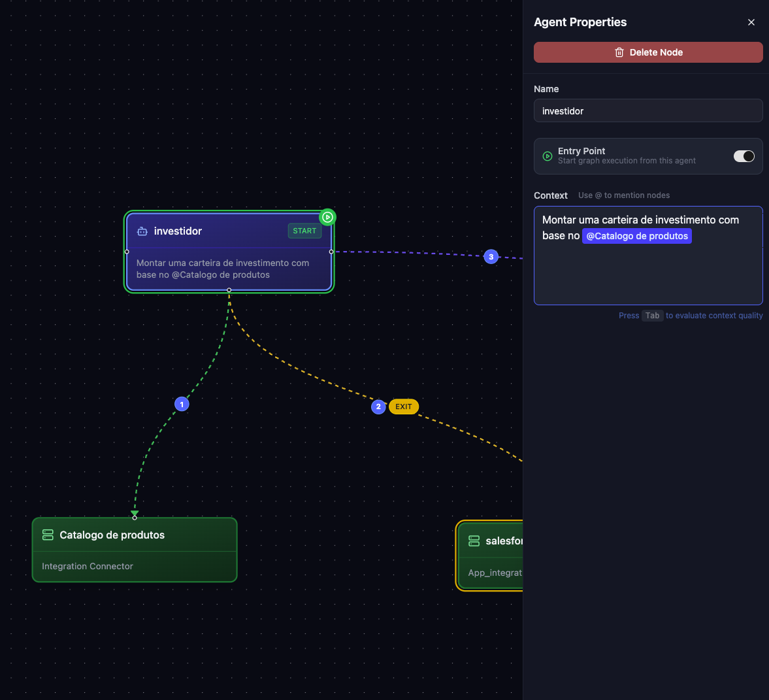
Task: Select edge marker 1 on the green connection
Action: click(x=181, y=404)
